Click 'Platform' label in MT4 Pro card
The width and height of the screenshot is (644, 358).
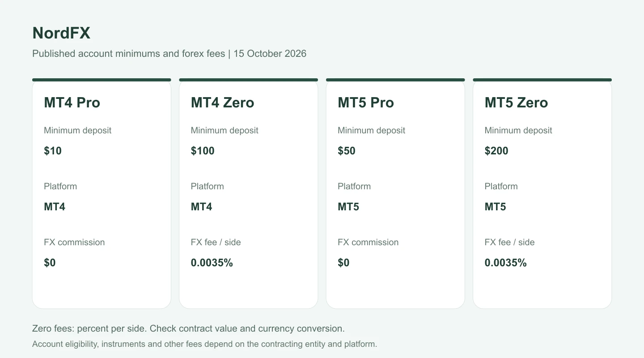click(x=60, y=187)
